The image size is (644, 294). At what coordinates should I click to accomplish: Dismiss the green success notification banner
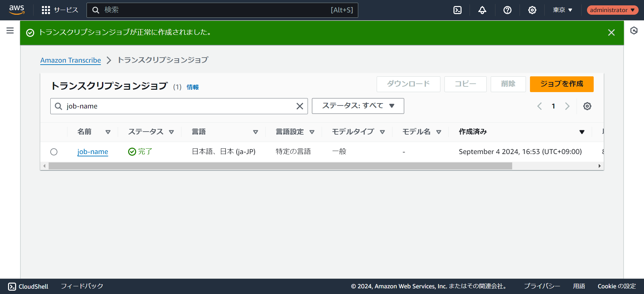[611, 32]
